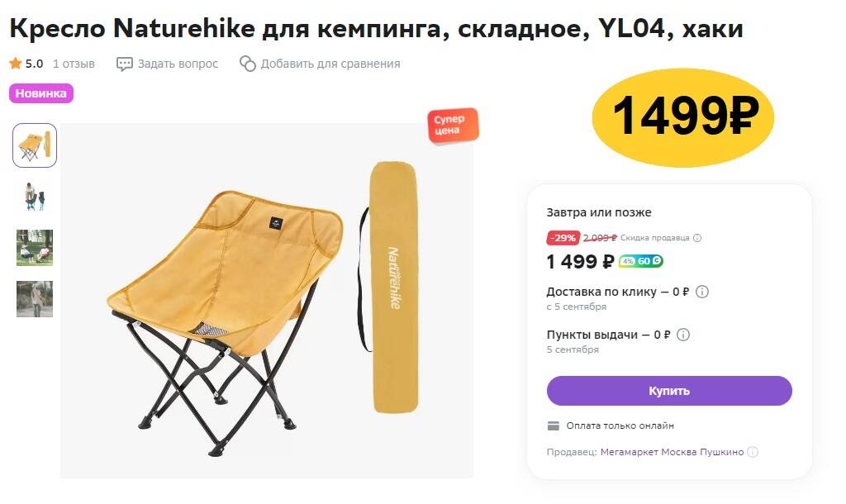846x504 pixels.
Task: Click the bonus cashback 60 badge
Action: point(641,261)
